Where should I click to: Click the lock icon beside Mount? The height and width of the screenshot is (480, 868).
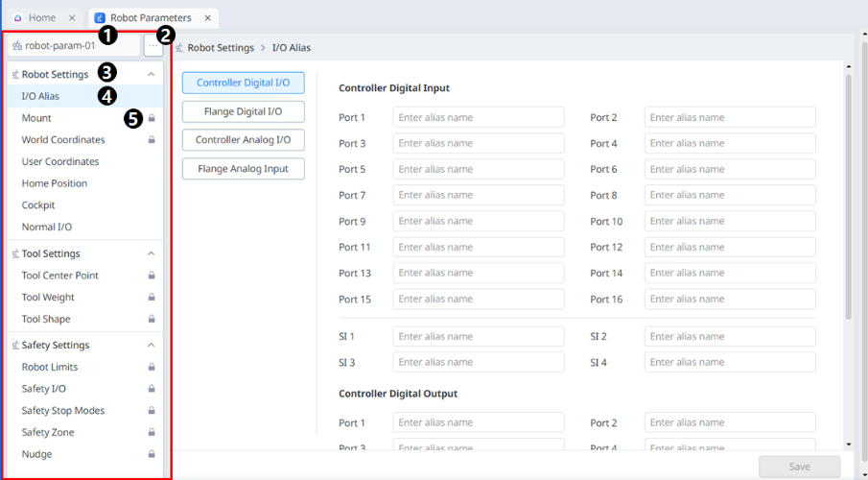point(152,118)
